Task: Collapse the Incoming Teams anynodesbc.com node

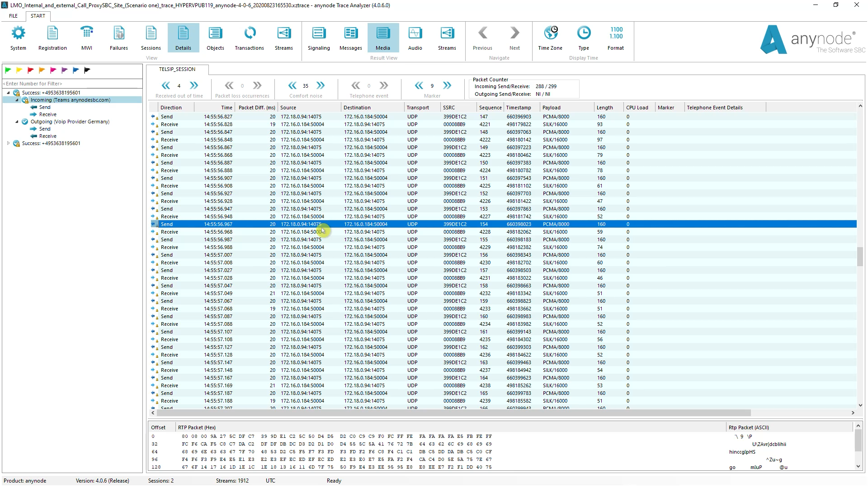Action: point(17,100)
